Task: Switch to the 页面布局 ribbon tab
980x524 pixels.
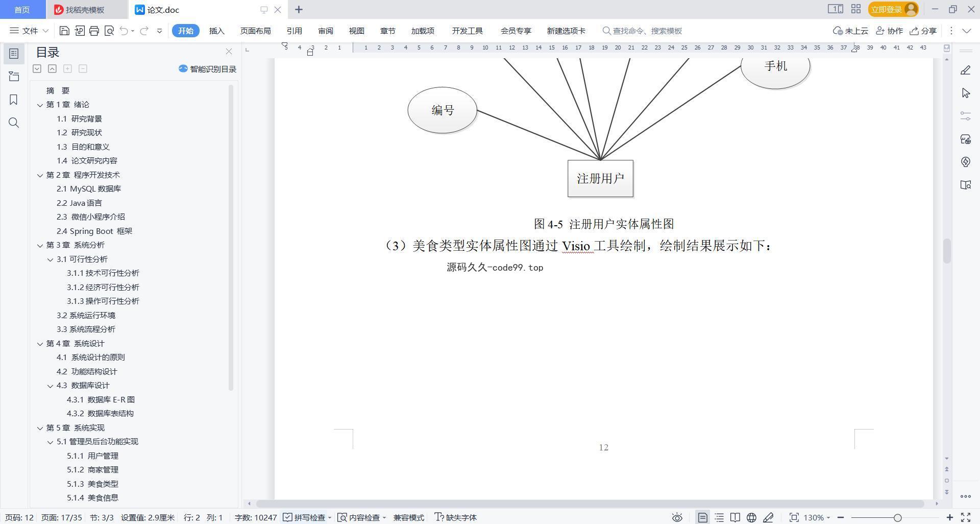Action: [x=255, y=31]
